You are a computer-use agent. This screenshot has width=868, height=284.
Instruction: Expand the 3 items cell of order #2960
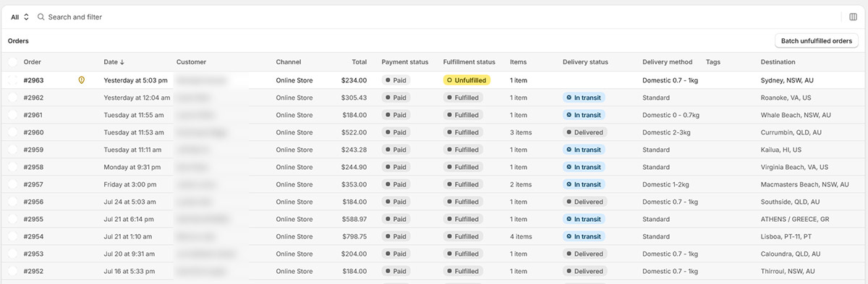521,132
